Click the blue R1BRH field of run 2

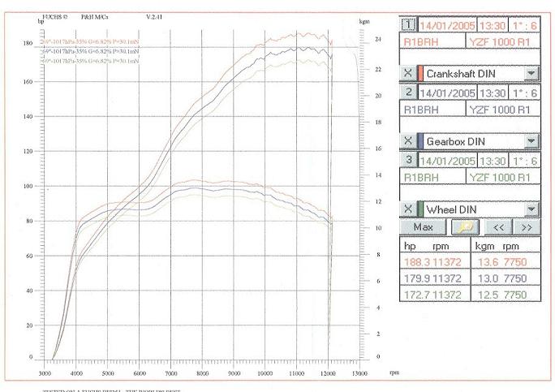432,110
